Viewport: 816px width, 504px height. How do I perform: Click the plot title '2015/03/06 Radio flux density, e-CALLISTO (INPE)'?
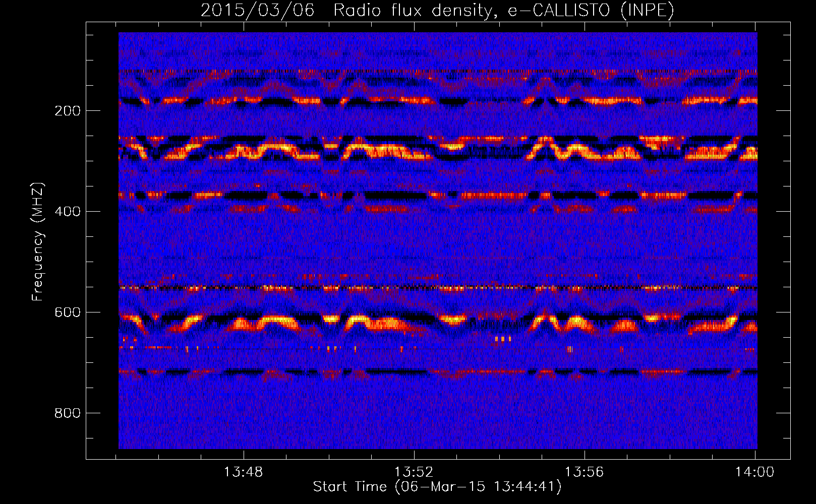(x=437, y=10)
